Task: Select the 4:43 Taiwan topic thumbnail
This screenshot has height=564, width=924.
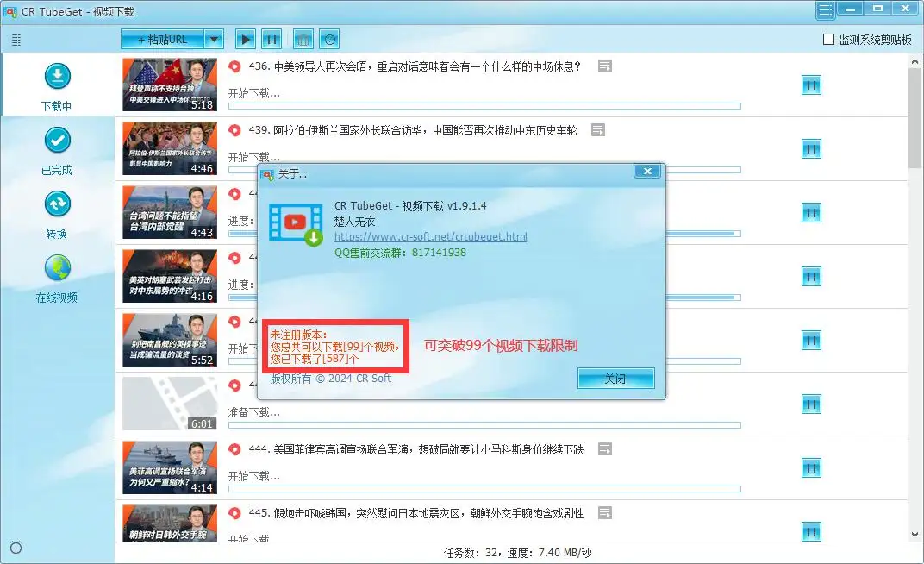Action: [170, 212]
